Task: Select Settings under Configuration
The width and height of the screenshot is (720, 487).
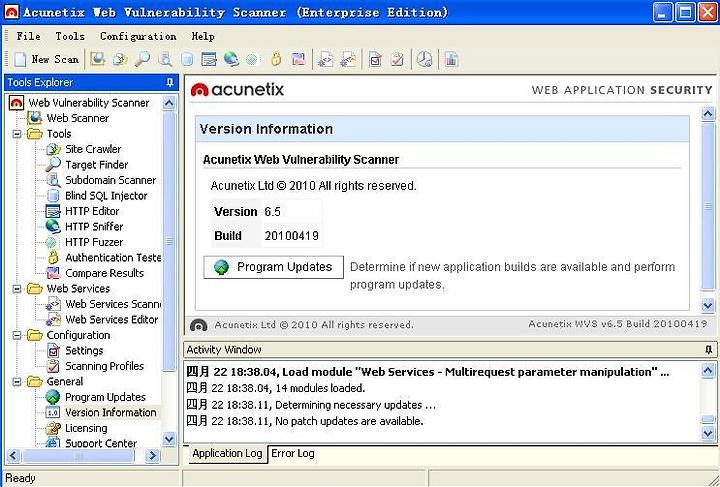Action: click(x=84, y=351)
